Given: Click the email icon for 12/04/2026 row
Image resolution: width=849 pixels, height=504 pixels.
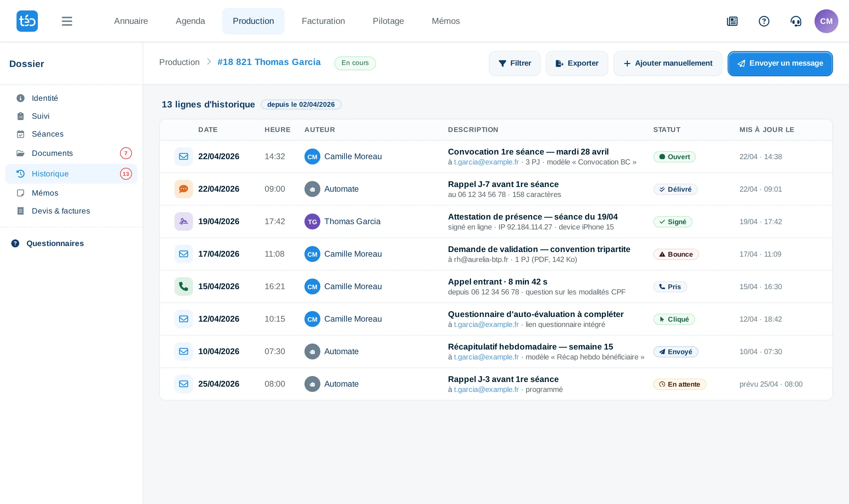Looking at the screenshot, I should (184, 319).
